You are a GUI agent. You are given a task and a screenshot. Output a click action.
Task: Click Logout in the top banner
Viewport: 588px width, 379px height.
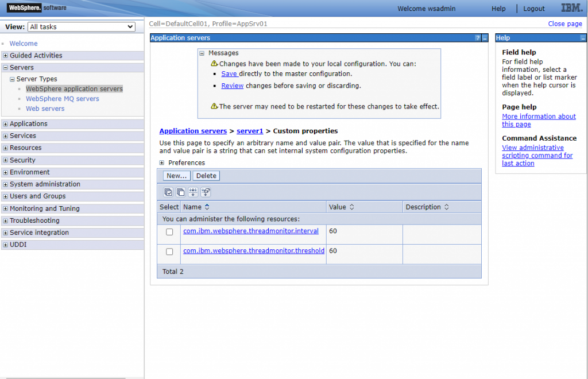pyautogui.click(x=534, y=9)
